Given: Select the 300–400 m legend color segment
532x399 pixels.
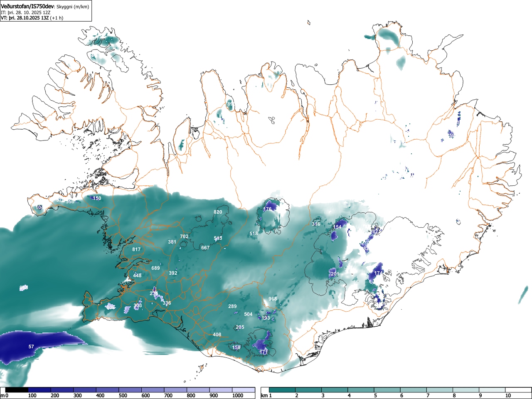Looking at the screenshot, I should (x=85, y=390).
